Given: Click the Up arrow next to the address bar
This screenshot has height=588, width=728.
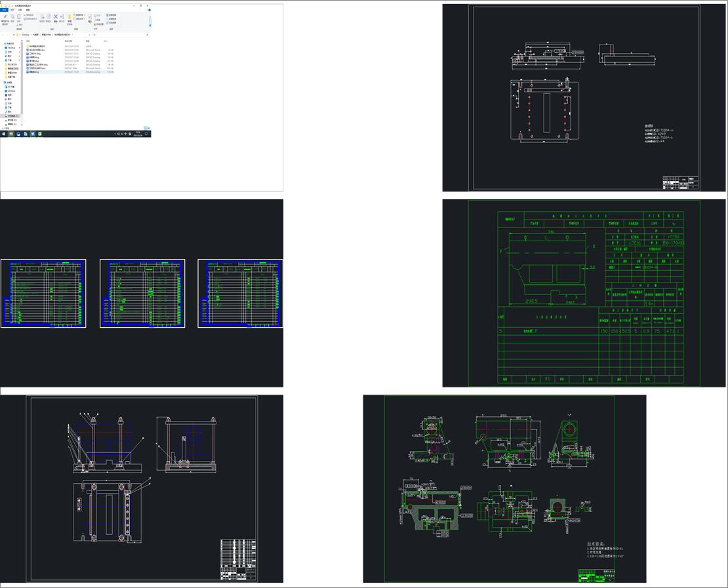Looking at the screenshot, I should (x=14, y=35).
